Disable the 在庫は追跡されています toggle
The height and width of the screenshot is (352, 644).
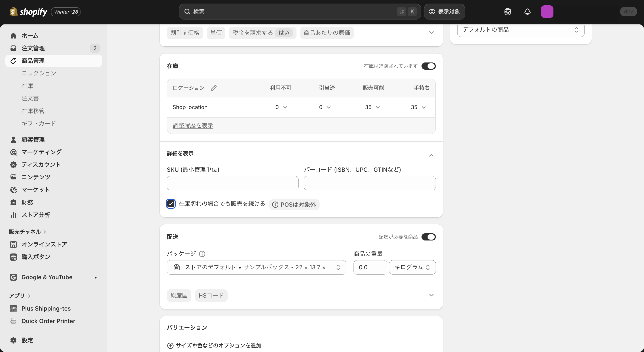coord(428,66)
